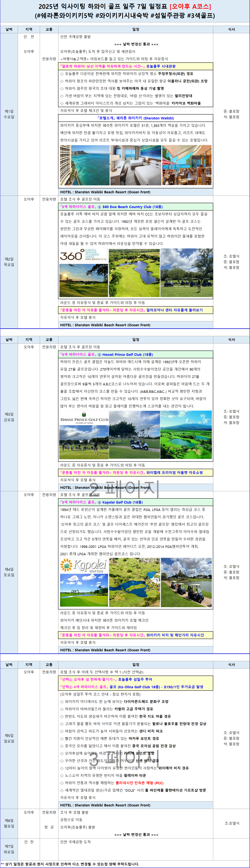
Task: Click the hashtag subtitle '#쉐라톤와이키키5박'
Action: (x=64, y=15)
